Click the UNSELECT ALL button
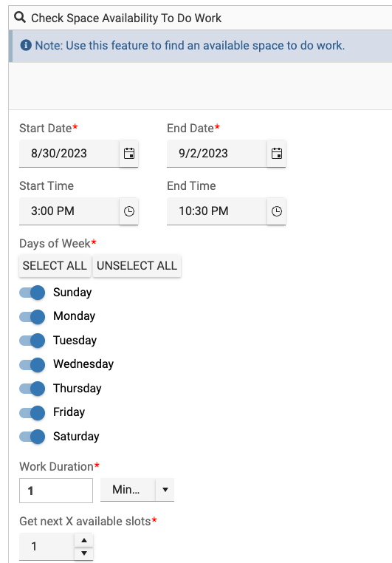 137,266
